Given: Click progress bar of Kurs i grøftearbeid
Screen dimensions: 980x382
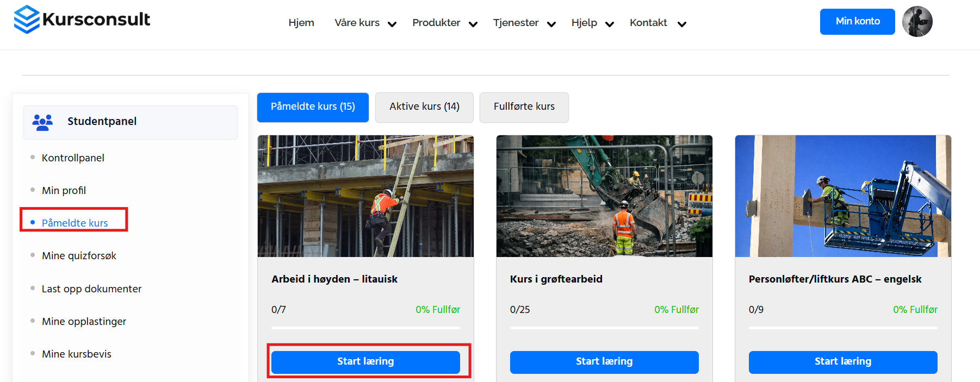Looking at the screenshot, I should click(604, 328).
